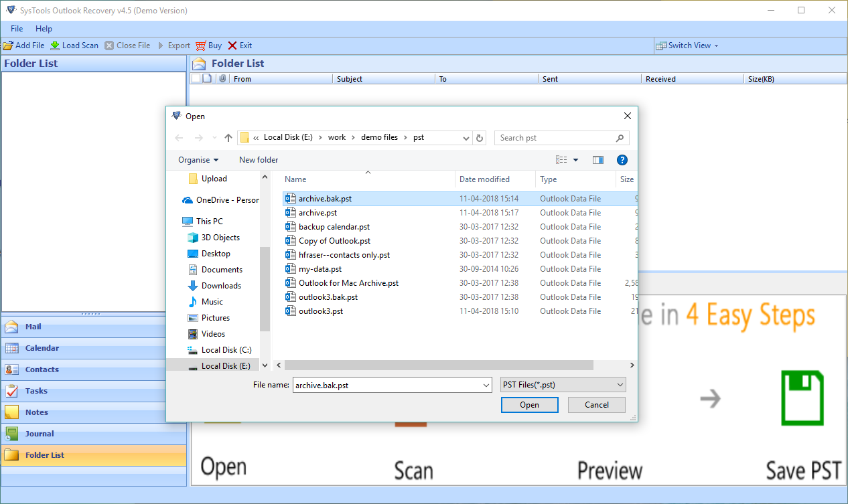Select the Contacts navigation tab

pos(94,369)
